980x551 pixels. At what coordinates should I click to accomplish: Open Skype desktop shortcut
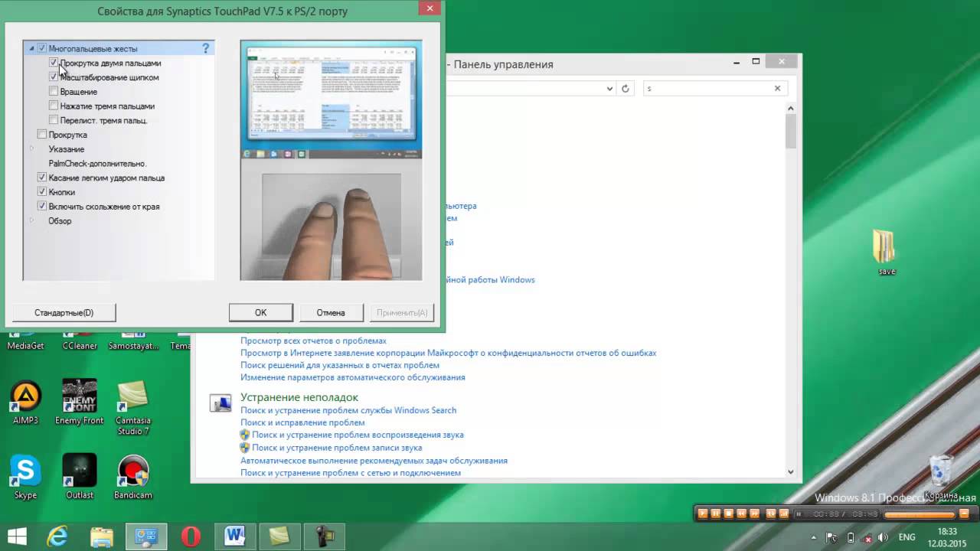pyautogui.click(x=25, y=471)
